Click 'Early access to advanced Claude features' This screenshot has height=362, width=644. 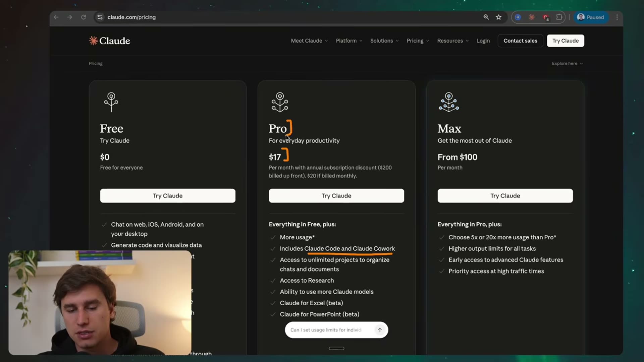tap(506, 260)
